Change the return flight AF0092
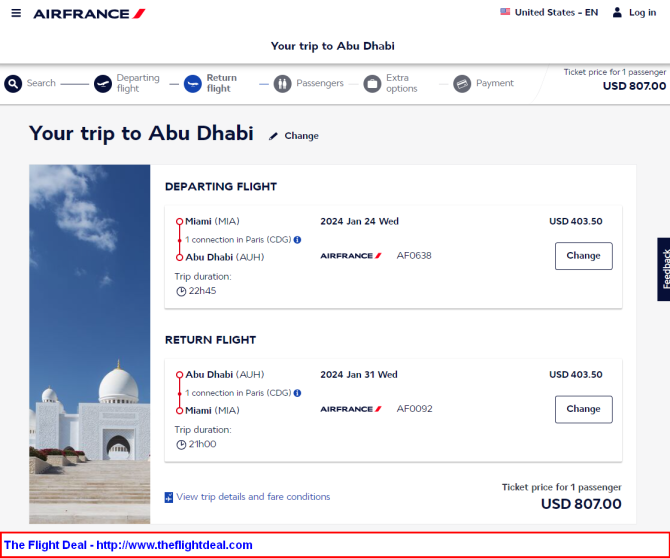Screen dimensions: 670x558 coord(584,409)
